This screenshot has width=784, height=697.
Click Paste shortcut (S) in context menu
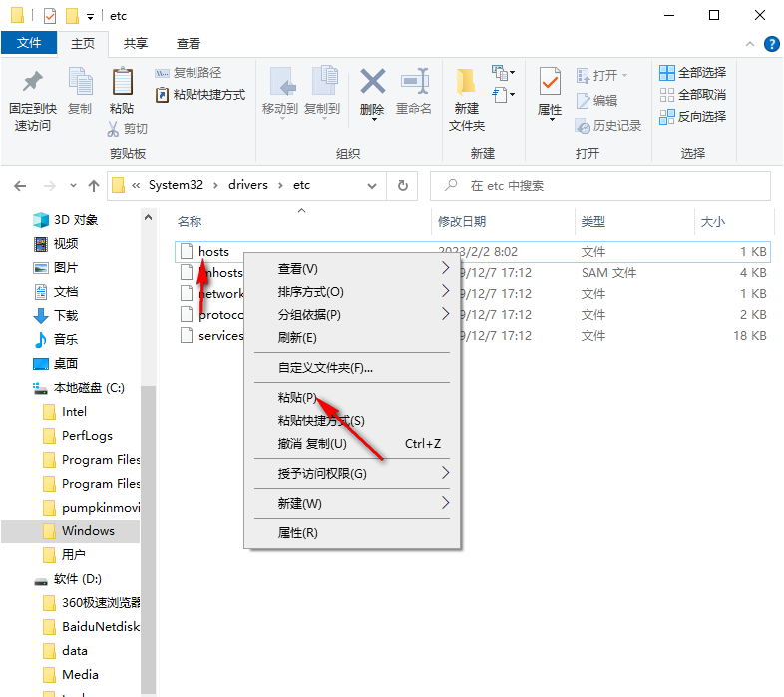click(352, 421)
